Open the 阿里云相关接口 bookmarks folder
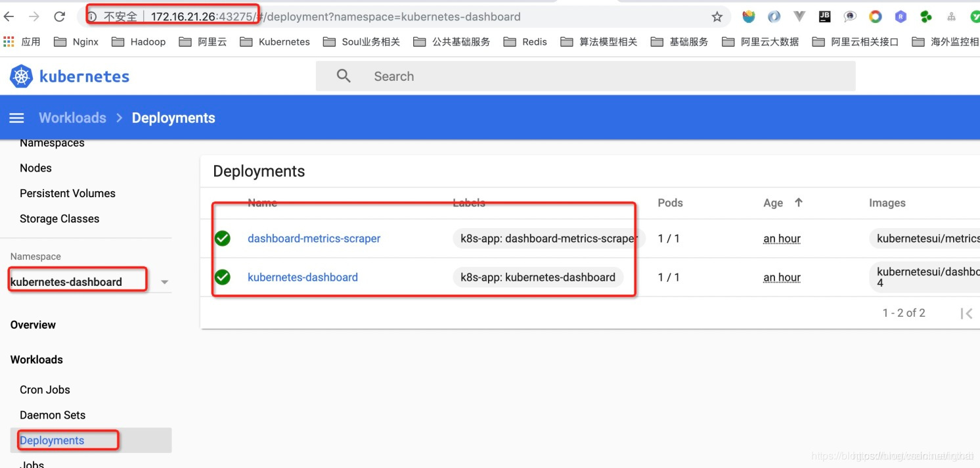This screenshot has width=980, height=468. point(856,41)
